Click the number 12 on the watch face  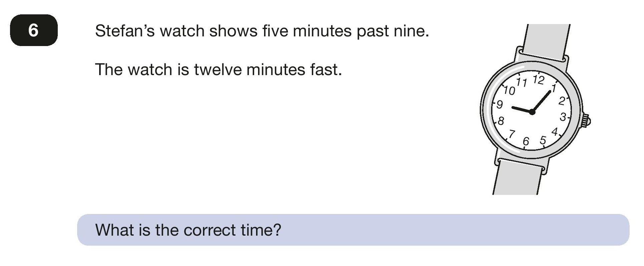tap(539, 80)
